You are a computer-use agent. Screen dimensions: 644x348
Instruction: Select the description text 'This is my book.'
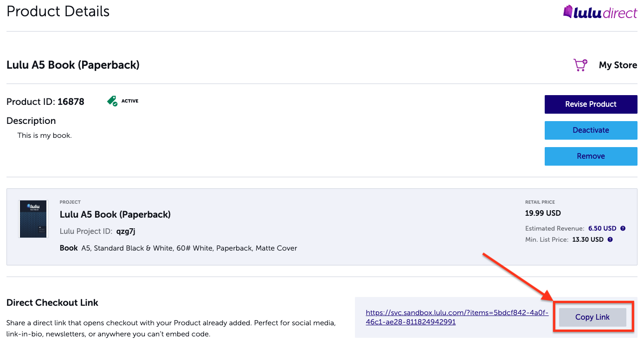(x=45, y=135)
